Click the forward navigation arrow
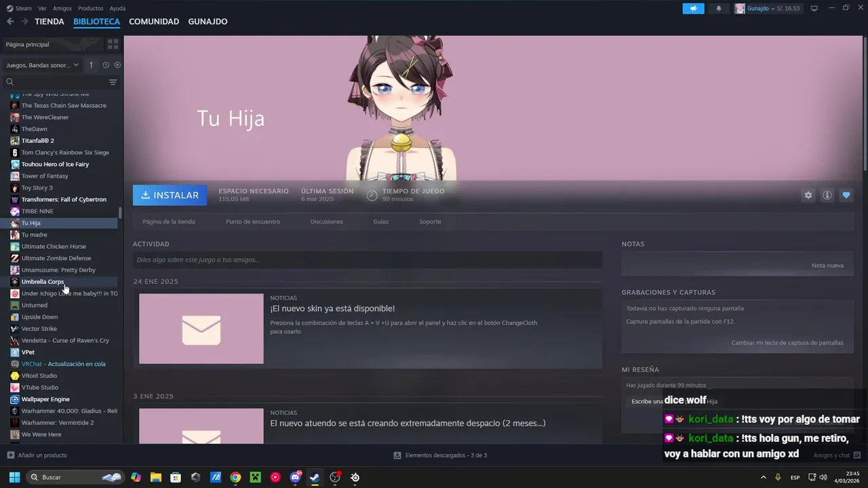The image size is (868, 488). 24,22
